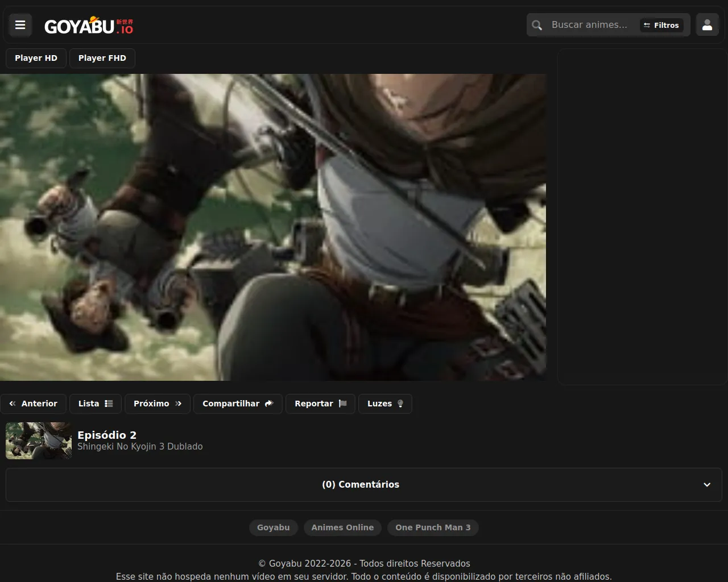728x582 pixels.
Task: Click the Episódio 2 thumbnail
Action: pyautogui.click(x=39, y=440)
